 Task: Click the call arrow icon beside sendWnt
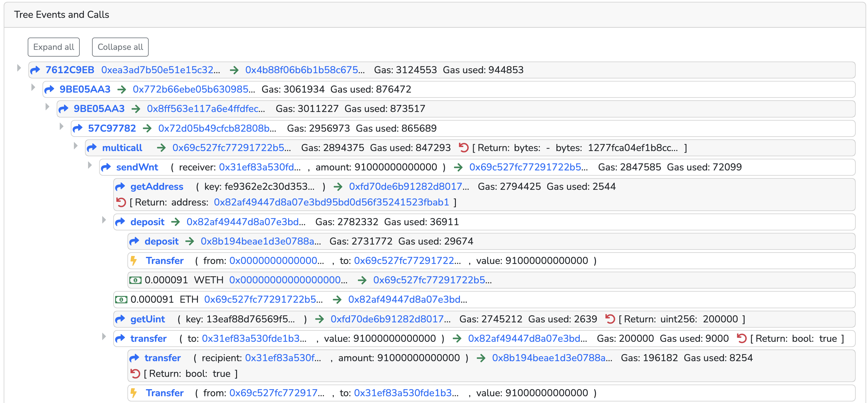tap(106, 167)
